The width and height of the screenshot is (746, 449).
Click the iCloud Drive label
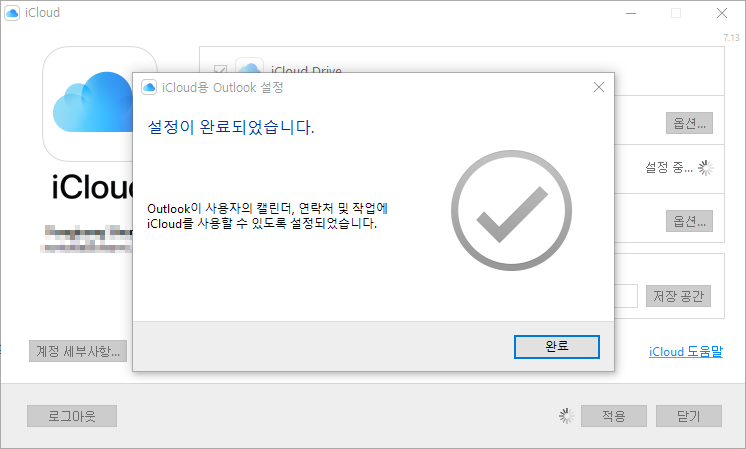306,70
